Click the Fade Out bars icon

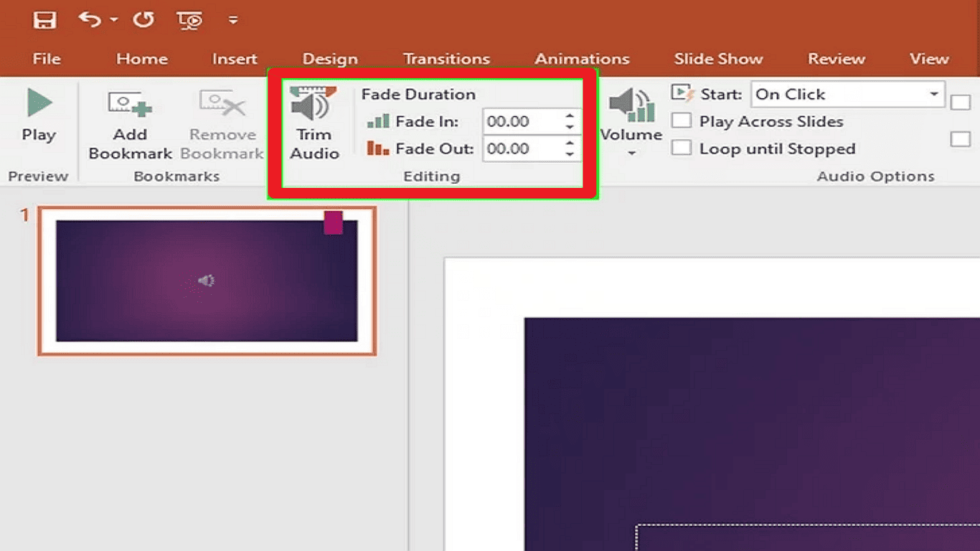pyautogui.click(x=378, y=149)
